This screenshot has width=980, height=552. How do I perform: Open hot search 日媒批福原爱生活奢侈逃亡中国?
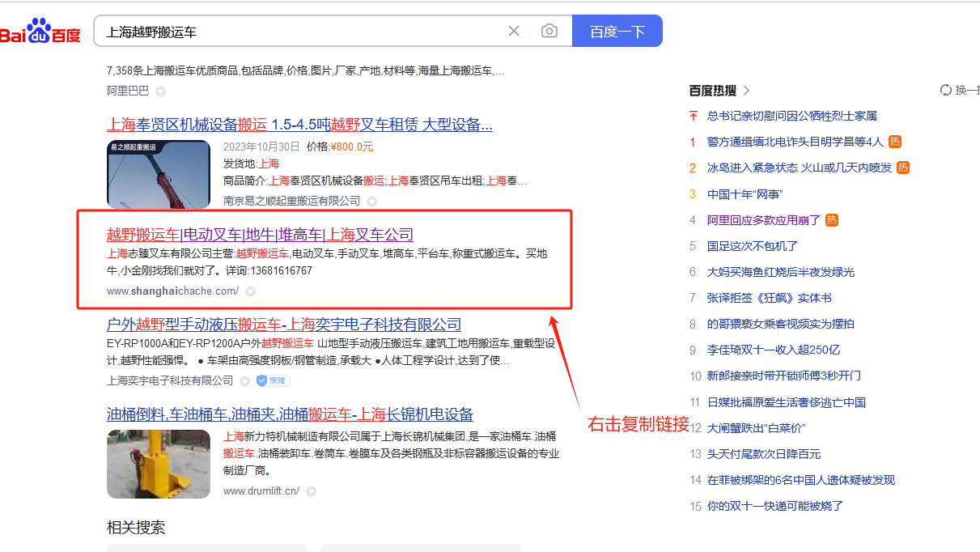pos(787,401)
